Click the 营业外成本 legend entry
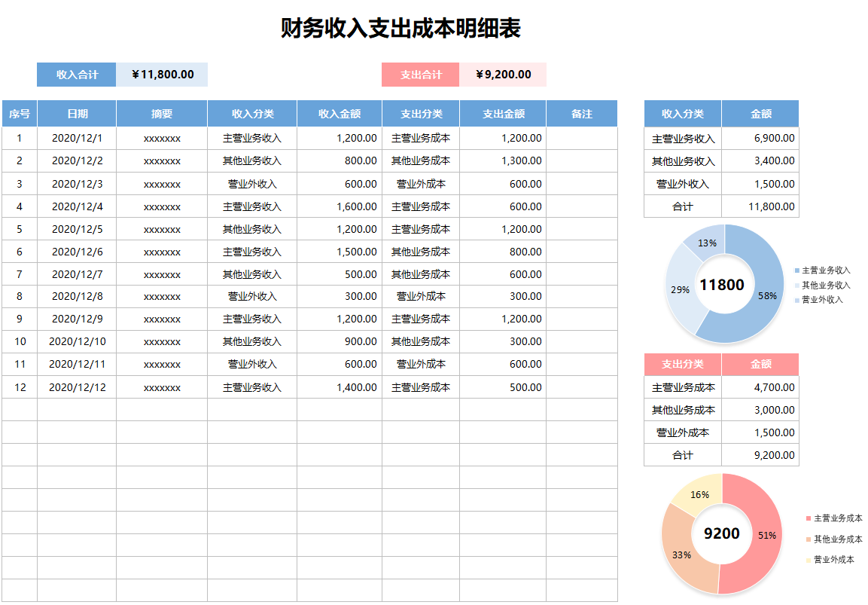The width and height of the screenshot is (868, 605). 830,560
